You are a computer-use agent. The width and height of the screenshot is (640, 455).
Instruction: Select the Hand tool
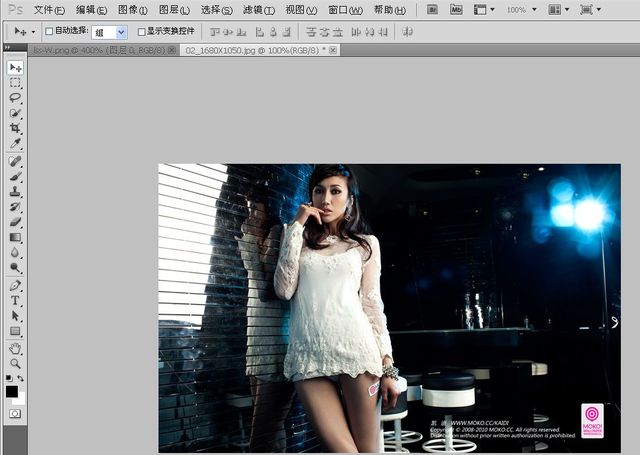16,348
